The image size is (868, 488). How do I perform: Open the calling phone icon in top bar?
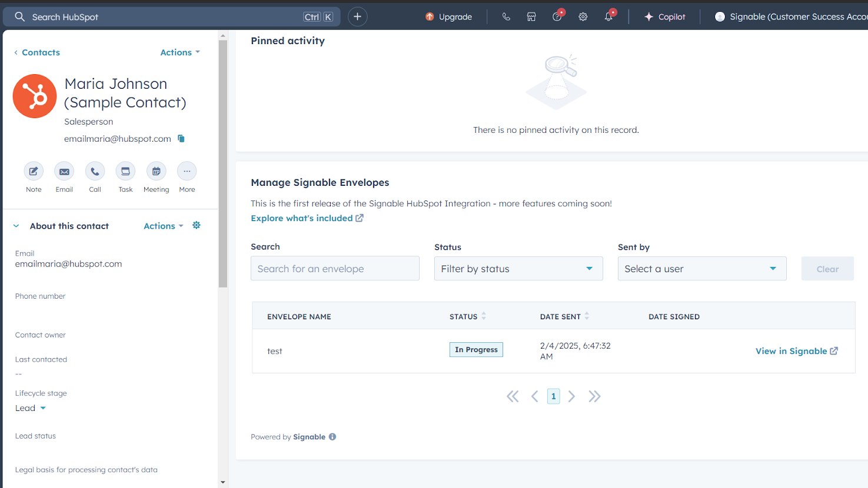[506, 16]
